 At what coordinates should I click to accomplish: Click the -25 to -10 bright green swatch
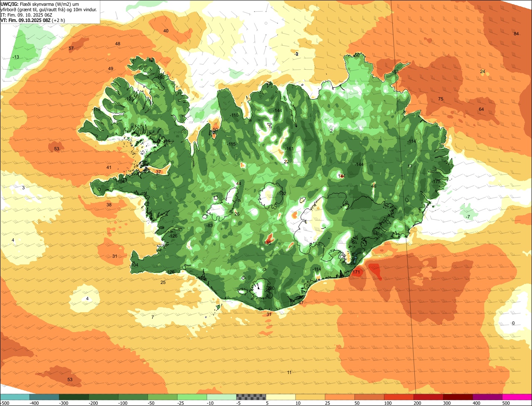(x=192, y=397)
